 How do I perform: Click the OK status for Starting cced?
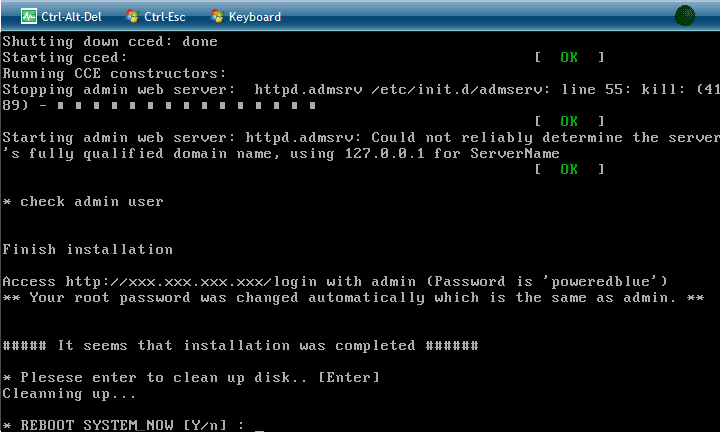pyautogui.click(x=569, y=57)
